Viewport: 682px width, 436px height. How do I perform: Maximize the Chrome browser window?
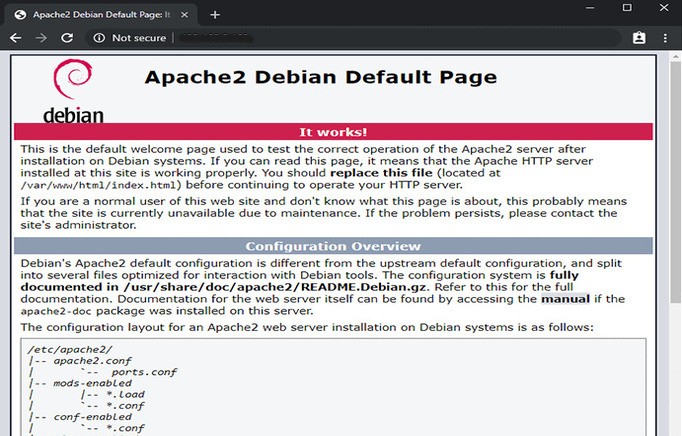tap(627, 8)
